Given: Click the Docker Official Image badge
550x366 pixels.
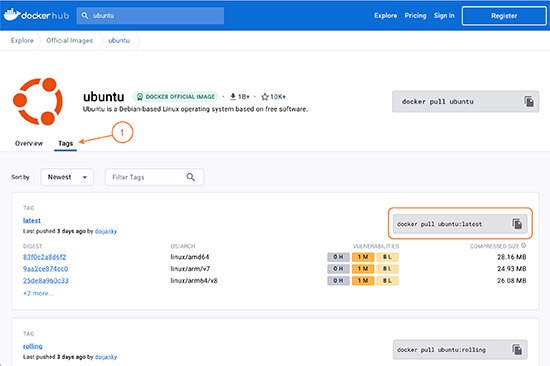Looking at the screenshot, I should [x=176, y=97].
